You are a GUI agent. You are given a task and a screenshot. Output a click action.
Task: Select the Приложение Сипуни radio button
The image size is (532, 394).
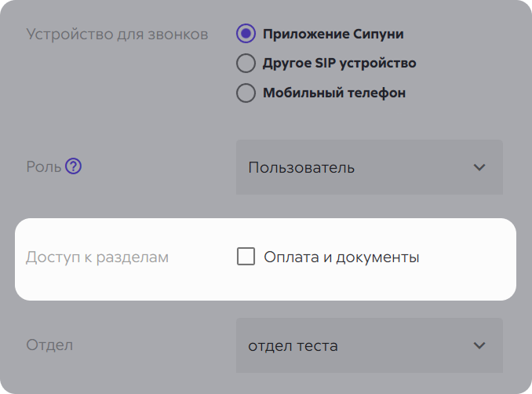click(x=246, y=34)
